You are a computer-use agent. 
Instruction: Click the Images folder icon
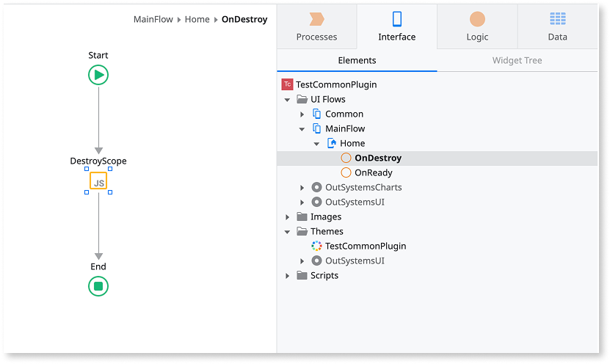[x=302, y=216]
